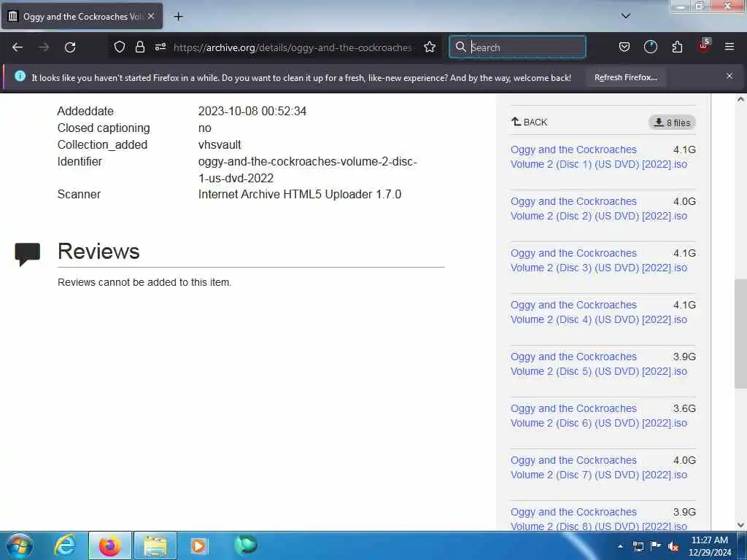Click the 3.6G size beside Disc 6

click(684, 408)
